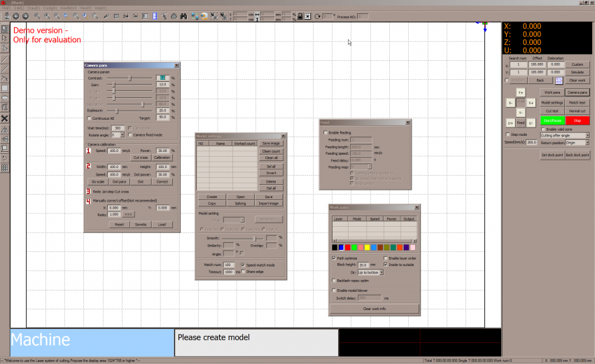Viewport: 595px width, 364px height.
Task: Open the Handle menu
Action: (69, 8)
